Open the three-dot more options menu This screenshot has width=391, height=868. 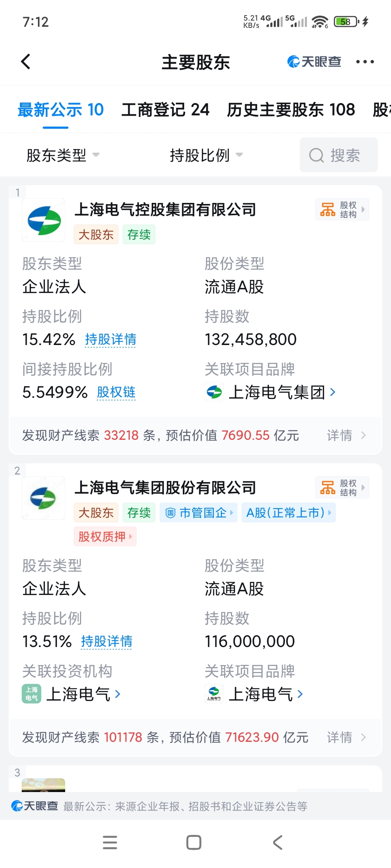tap(365, 62)
